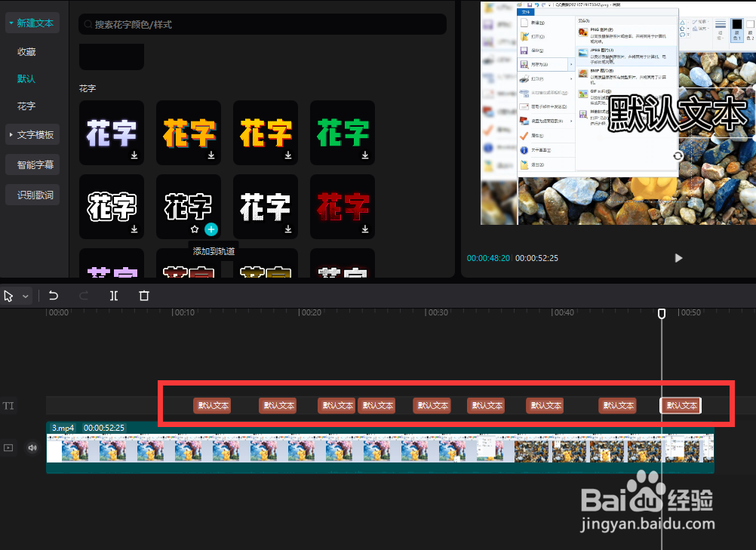Click the greyed redo arrow icon
The image size is (756, 550).
pyautogui.click(x=84, y=296)
